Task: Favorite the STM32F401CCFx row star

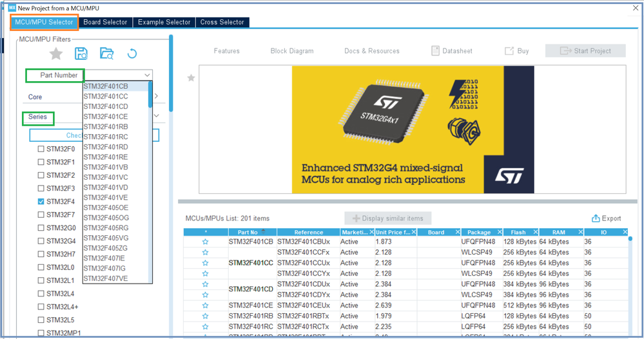Action: coord(206,253)
